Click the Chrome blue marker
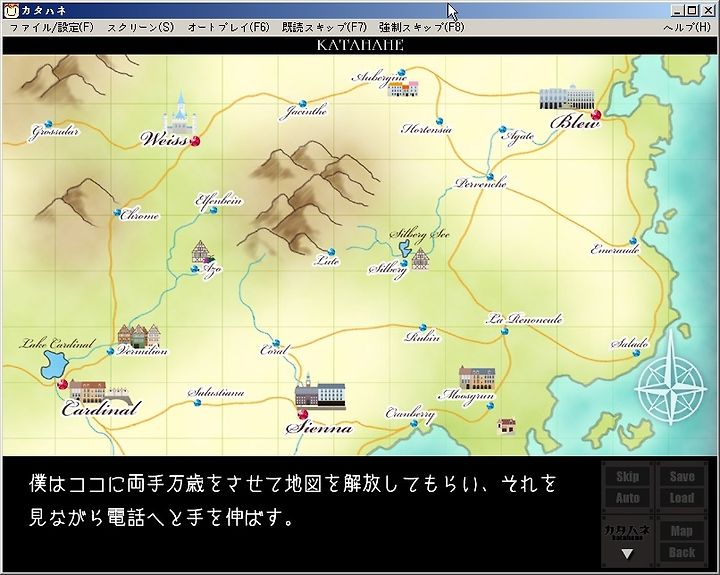720x575 pixels. pos(117,213)
